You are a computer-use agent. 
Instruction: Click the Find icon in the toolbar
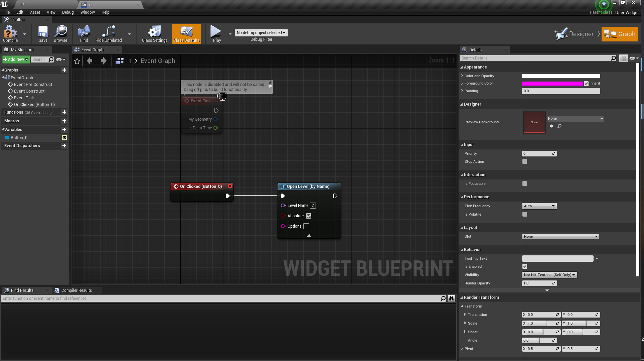(x=84, y=33)
